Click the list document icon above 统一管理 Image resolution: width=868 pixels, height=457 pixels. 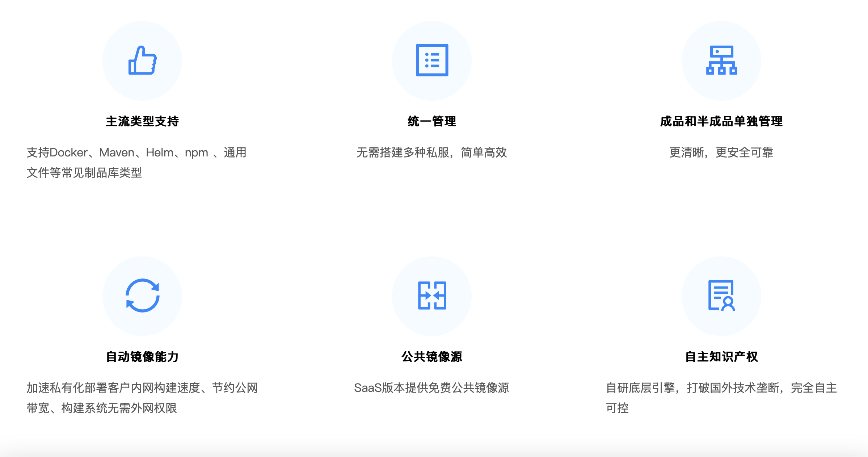432,60
